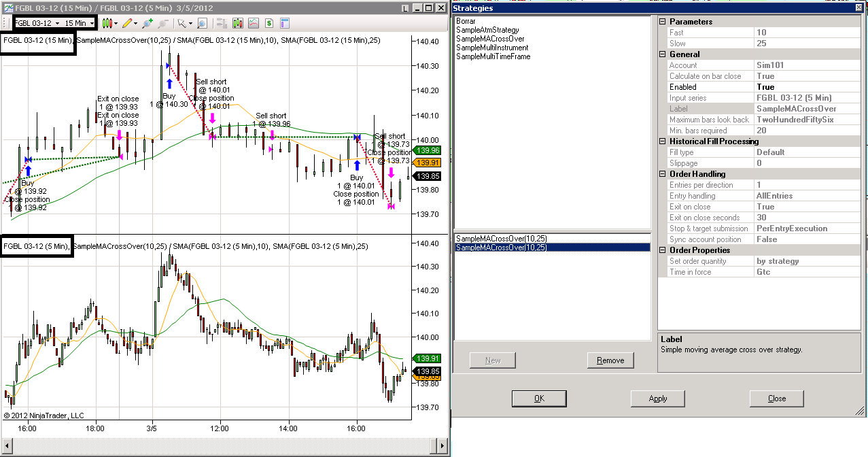868x457 pixels.
Task: Click the zoom in magnifier icon
Action: click(148, 23)
